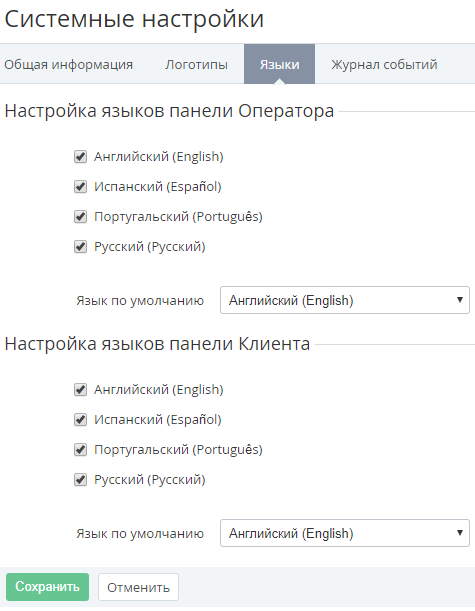Screen dimensions: 475x611
Task: Uncheck Английский (English) in Operator panel
Action: [80, 157]
